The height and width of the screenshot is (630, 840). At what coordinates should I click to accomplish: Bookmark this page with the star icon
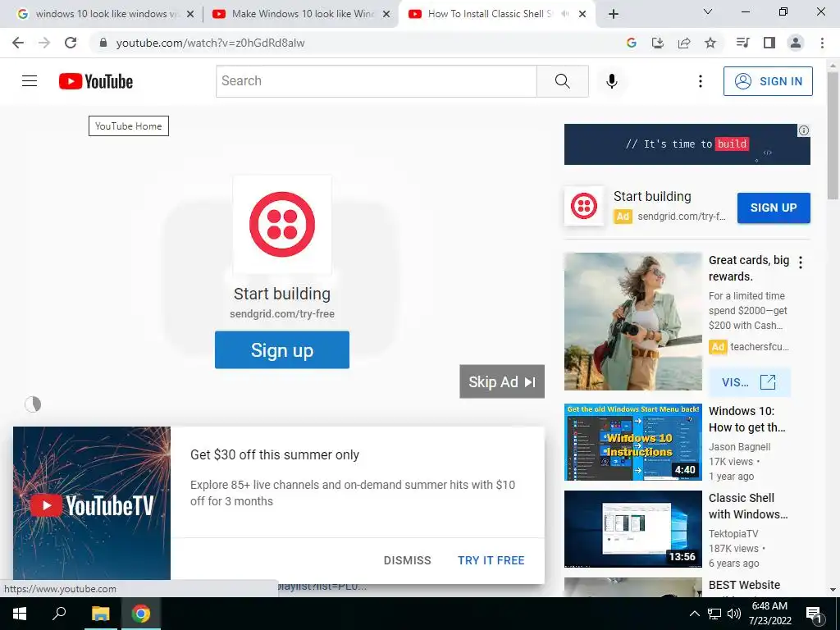(x=710, y=43)
